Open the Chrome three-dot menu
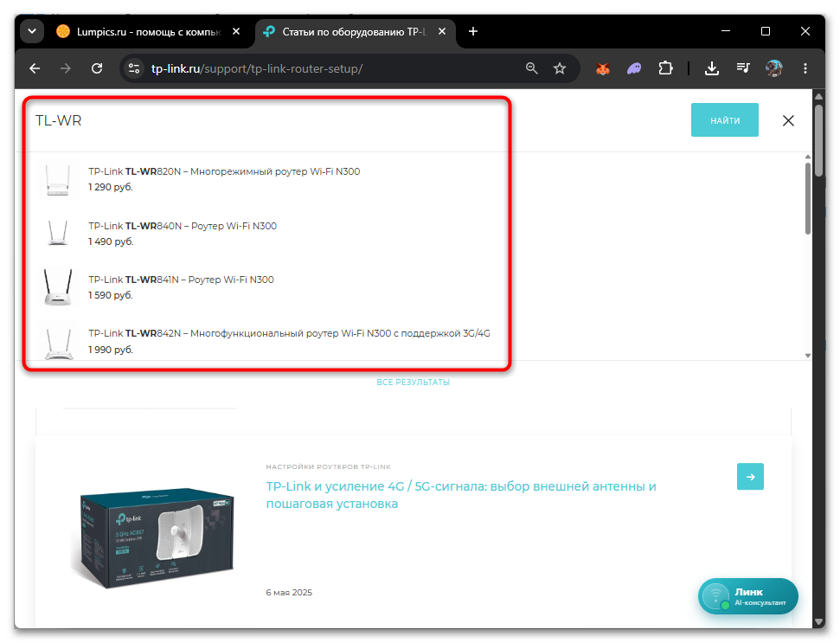 pyautogui.click(x=805, y=68)
